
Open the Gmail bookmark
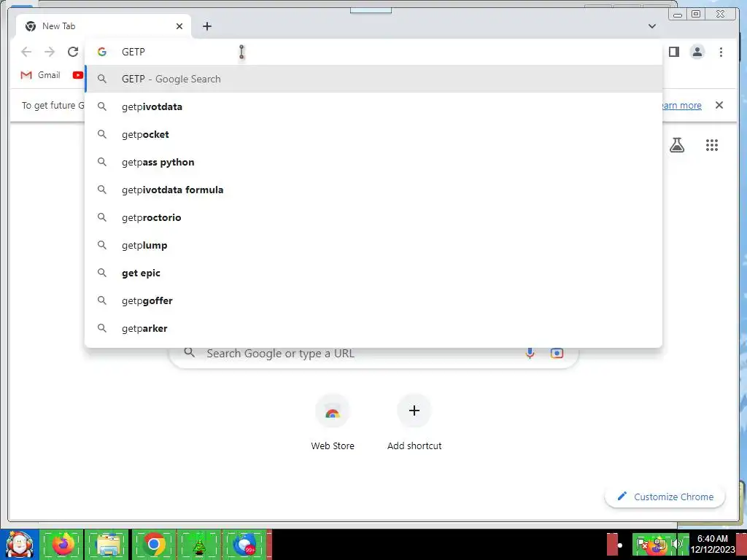[41, 75]
